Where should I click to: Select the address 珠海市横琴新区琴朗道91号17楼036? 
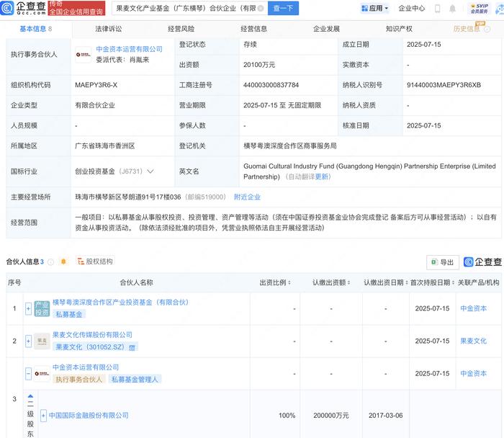pyautogui.click(x=128, y=197)
